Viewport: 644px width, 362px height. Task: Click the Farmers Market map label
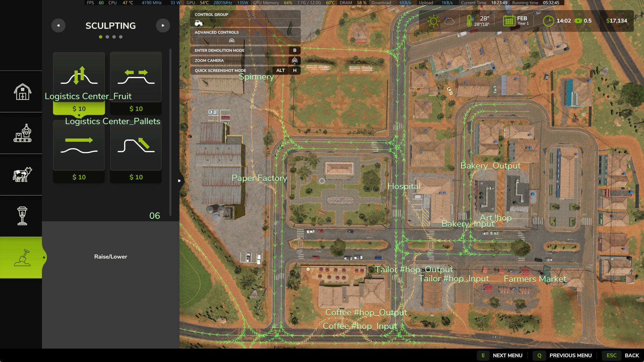tap(535, 279)
